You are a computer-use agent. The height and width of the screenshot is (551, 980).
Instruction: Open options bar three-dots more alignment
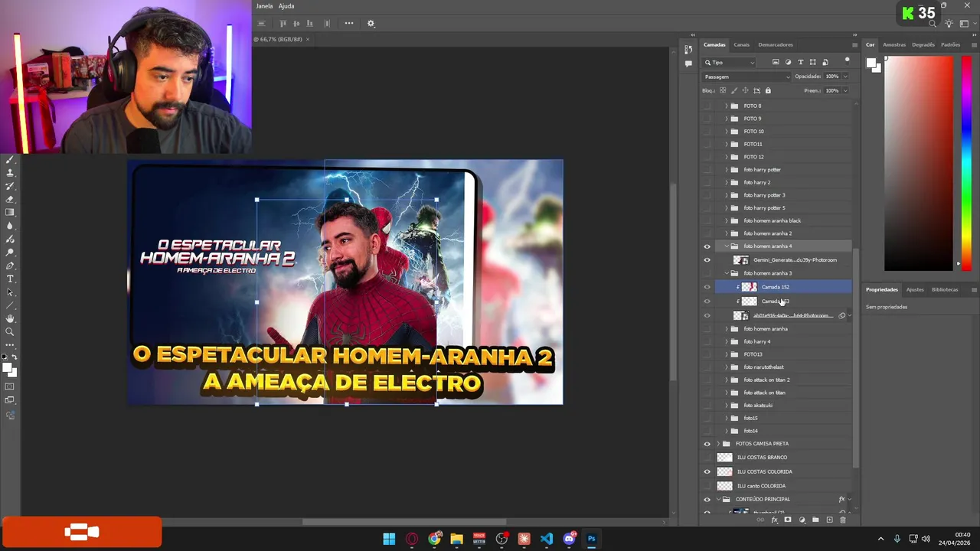pos(349,23)
